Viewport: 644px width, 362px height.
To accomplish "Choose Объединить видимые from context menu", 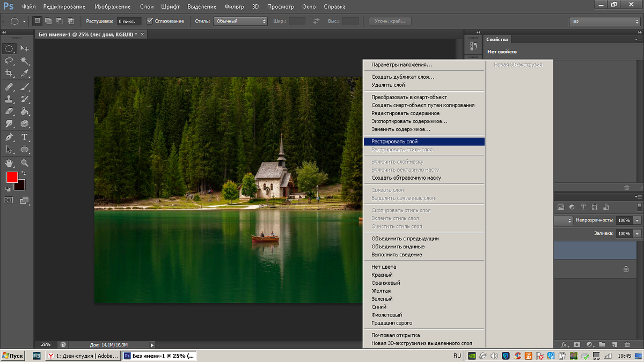I will (398, 247).
